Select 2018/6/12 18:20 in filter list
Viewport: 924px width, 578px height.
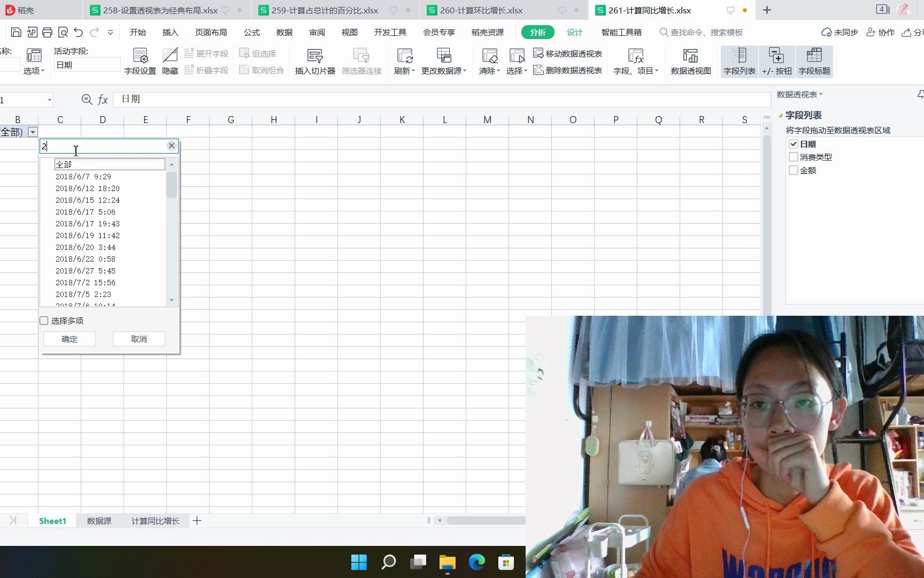pos(88,188)
